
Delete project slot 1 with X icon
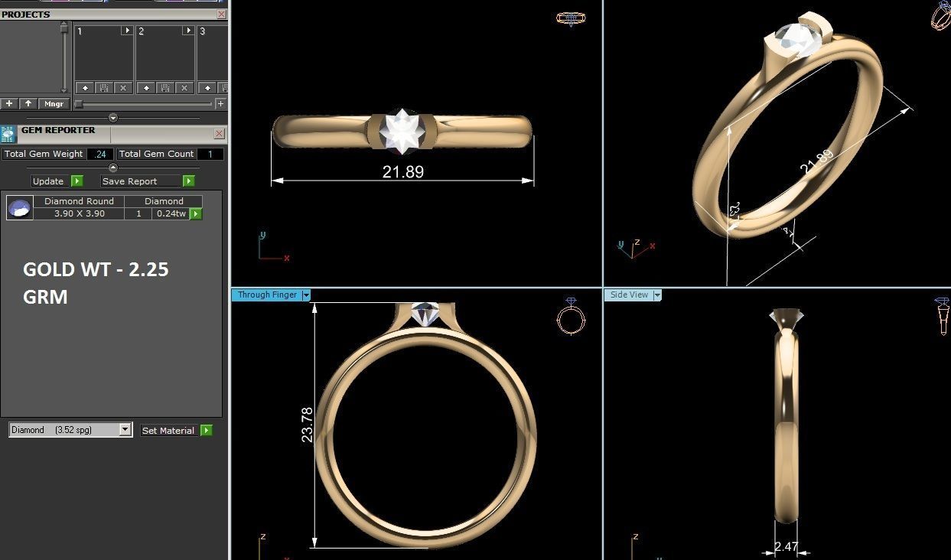pyautogui.click(x=122, y=88)
